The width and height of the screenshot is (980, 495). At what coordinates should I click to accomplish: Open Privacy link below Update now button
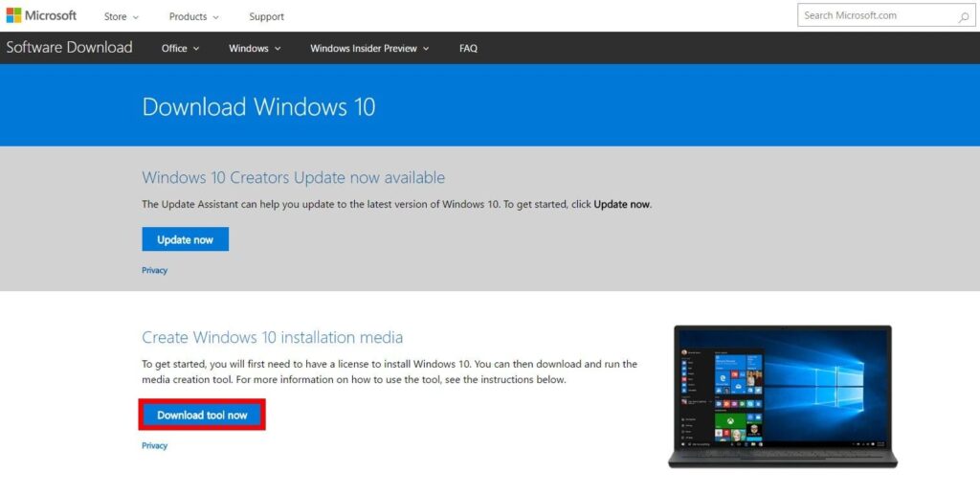click(x=154, y=271)
